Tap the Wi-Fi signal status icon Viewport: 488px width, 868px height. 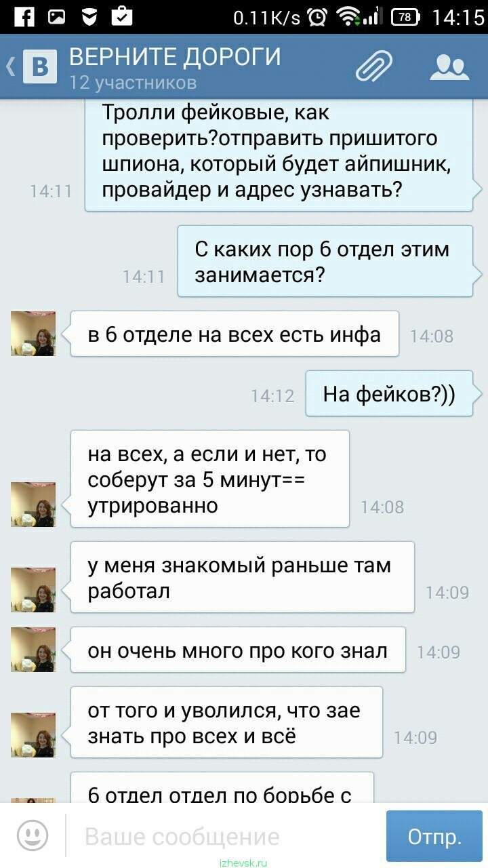pyautogui.click(x=350, y=16)
